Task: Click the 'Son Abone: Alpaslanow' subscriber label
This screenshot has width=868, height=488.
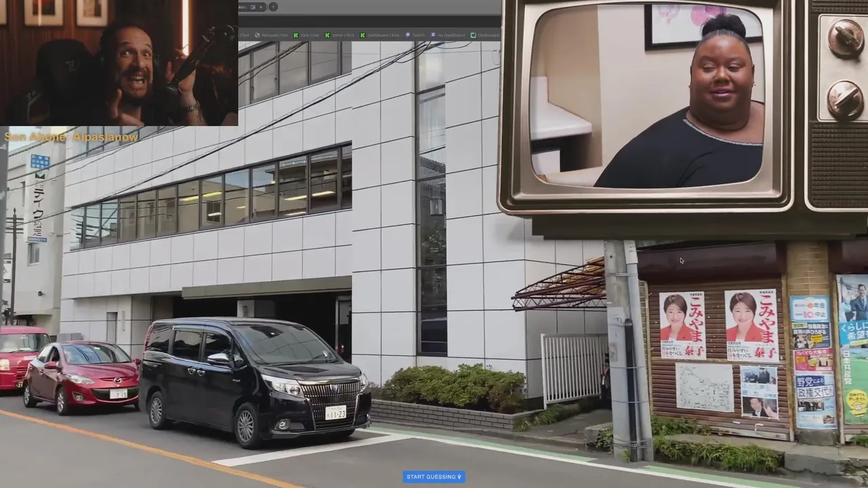Action: [71, 137]
